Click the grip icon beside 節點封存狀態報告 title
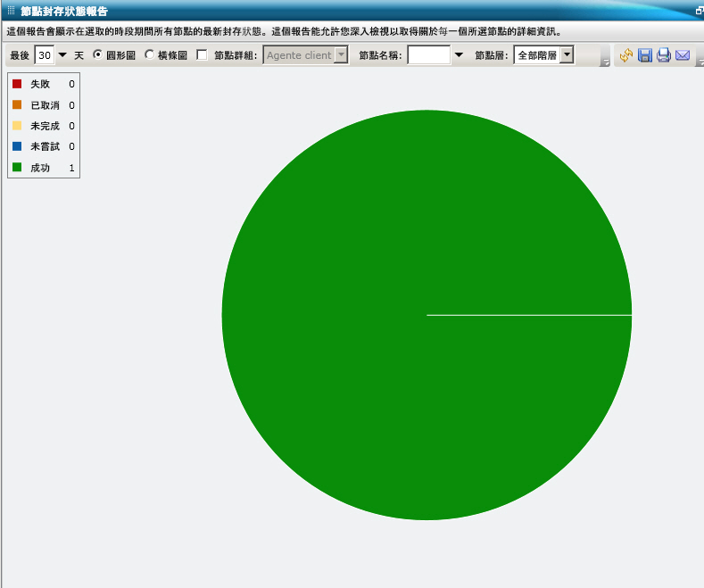 coord(12,11)
